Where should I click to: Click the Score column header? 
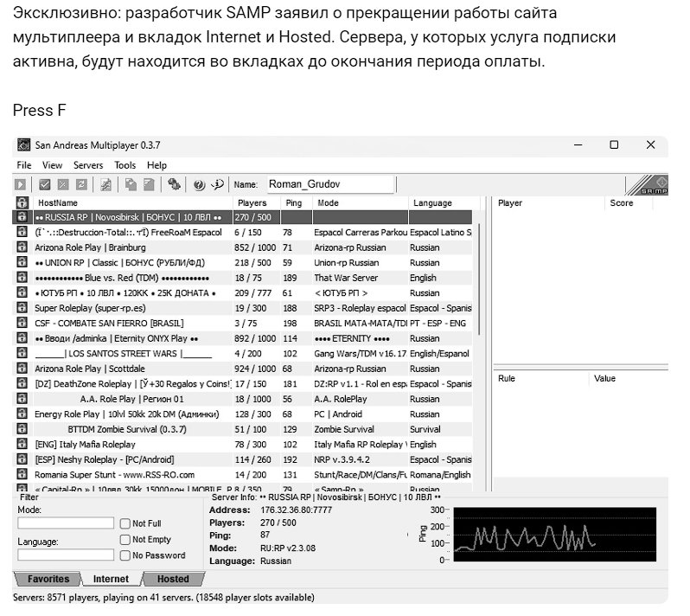(x=629, y=203)
